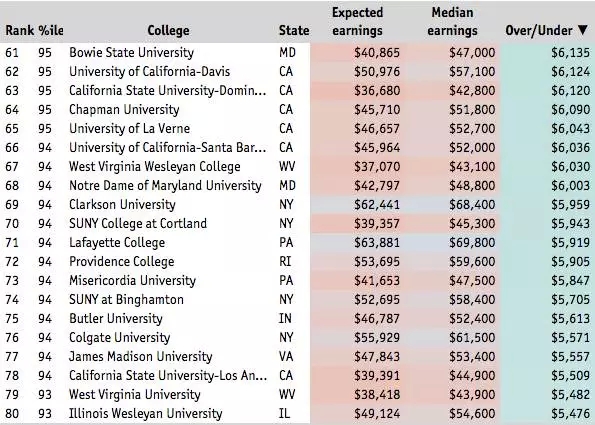
Task: Click the Over/Under sort arrow
Action: (584, 30)
